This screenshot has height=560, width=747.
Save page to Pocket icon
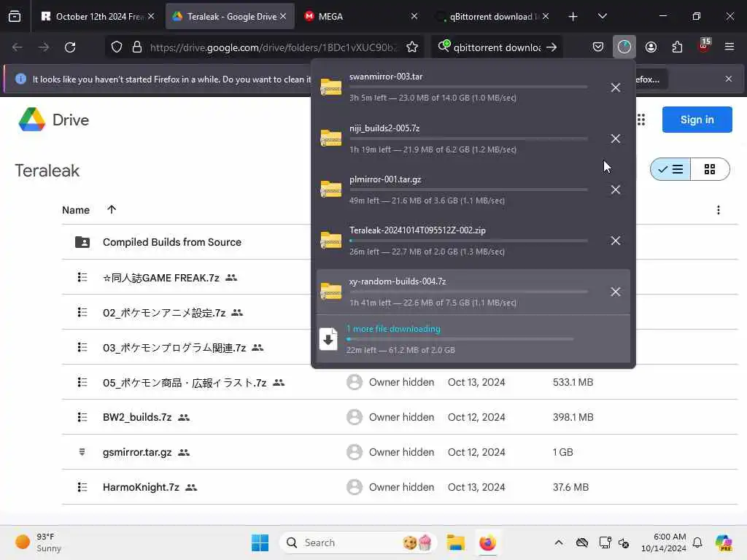(x=598, y=47)
